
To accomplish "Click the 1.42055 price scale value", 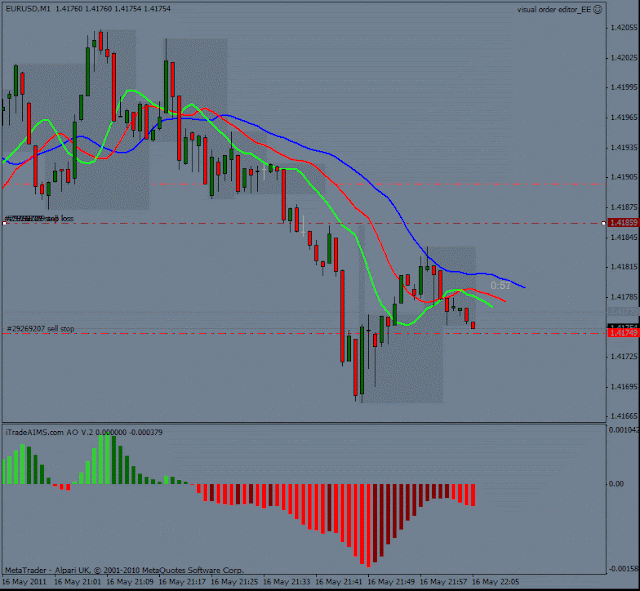I will [x=624, y=28].
